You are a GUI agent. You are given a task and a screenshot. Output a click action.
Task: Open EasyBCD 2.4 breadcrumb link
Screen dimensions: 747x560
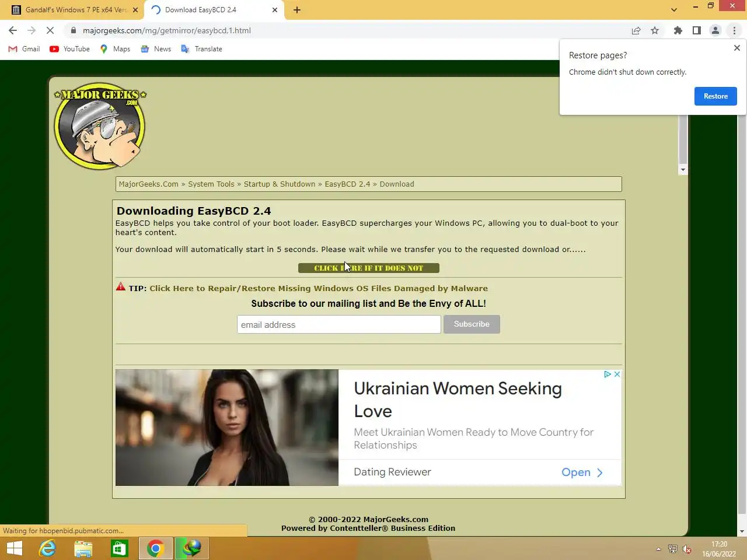point(347,184)
